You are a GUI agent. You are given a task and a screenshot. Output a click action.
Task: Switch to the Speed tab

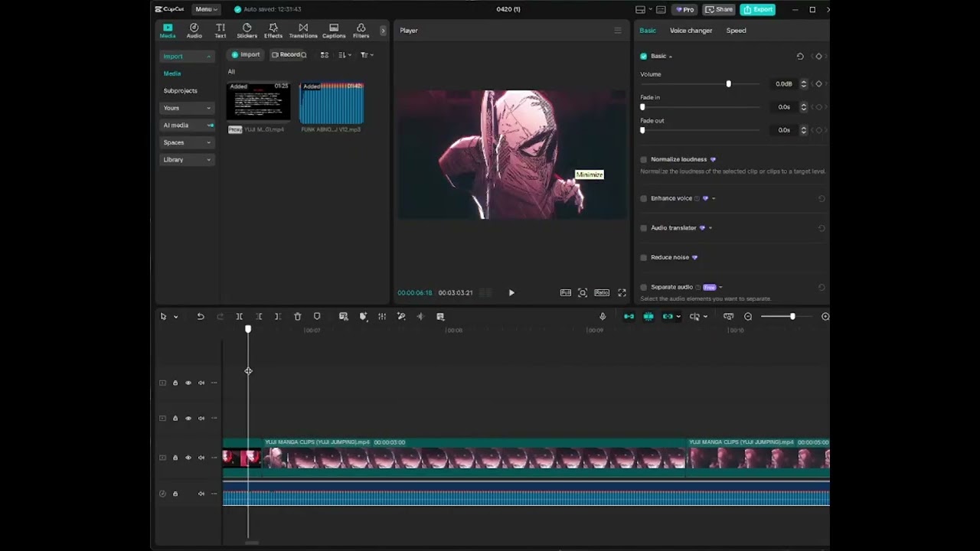click(x=736, y=31)
